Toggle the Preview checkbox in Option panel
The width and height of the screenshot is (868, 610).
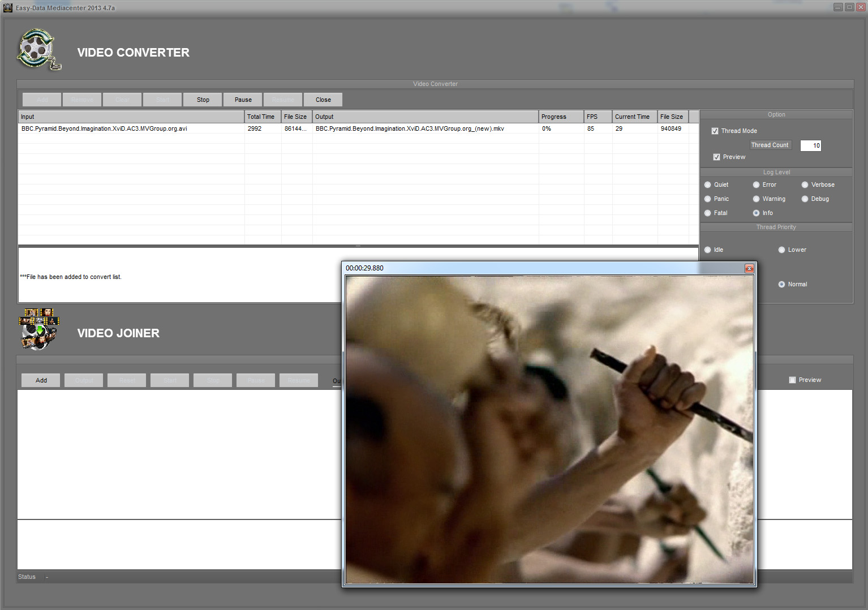pyautogui.click(x=716, y=157)
